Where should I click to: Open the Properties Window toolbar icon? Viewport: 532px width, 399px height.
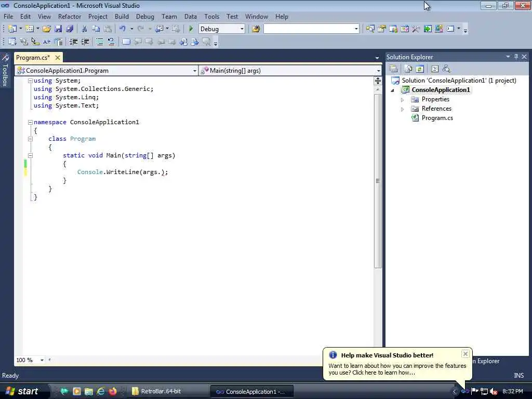click(382, 29)
